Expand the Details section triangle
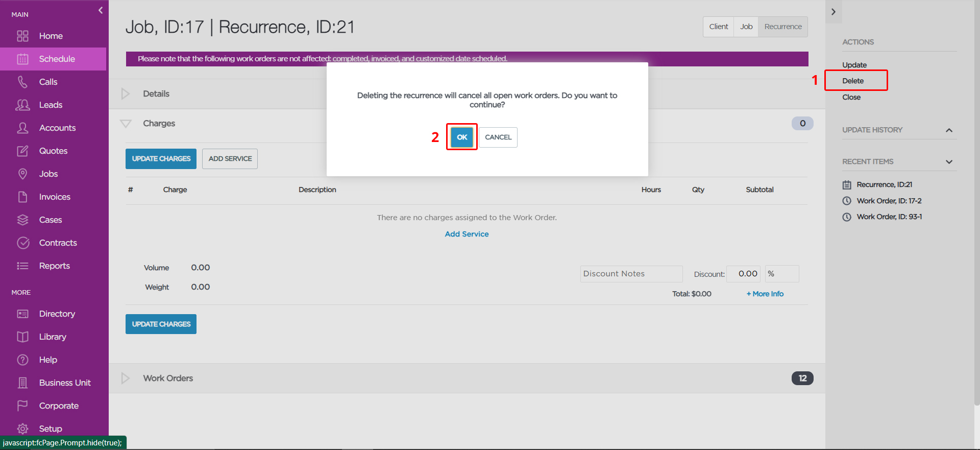Image resolution: width=980 pixels, height=450 pixels. (x=126, y=94)
